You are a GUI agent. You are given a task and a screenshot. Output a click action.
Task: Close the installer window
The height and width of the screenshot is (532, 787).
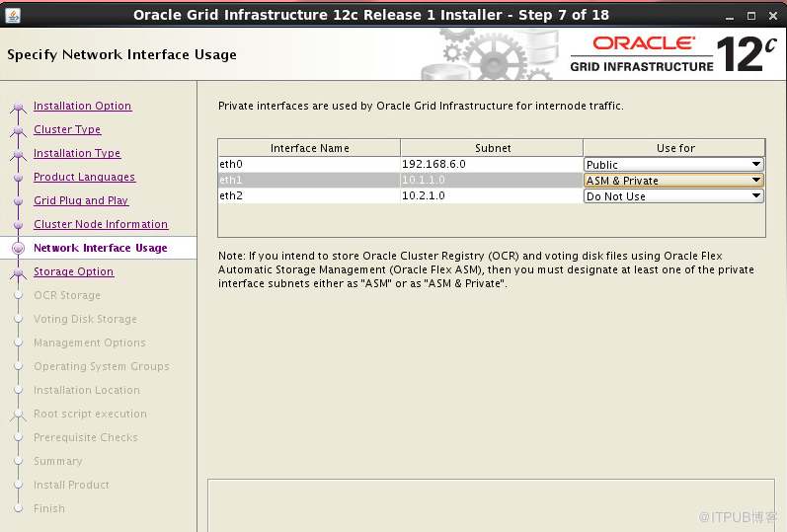click(x=773, y=16)
